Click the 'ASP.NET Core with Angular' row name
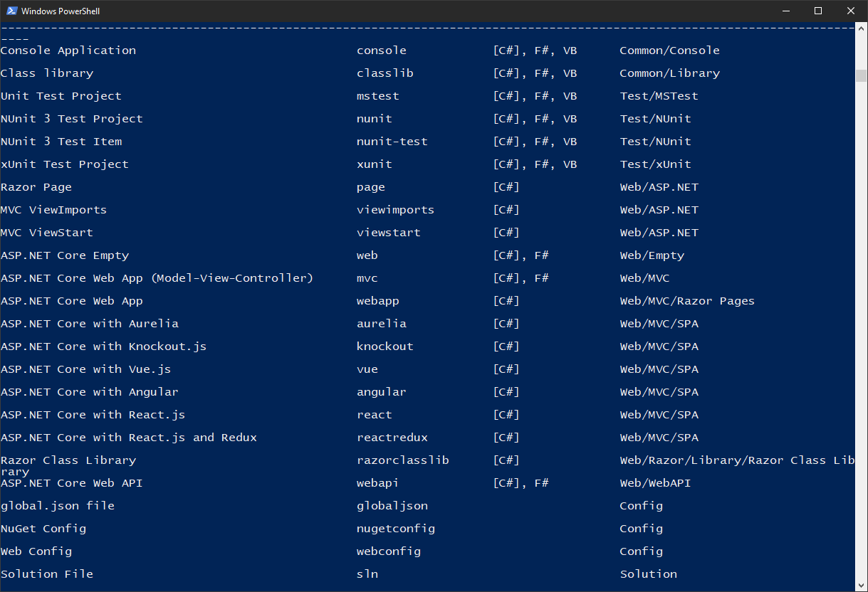 click(90, 392)
